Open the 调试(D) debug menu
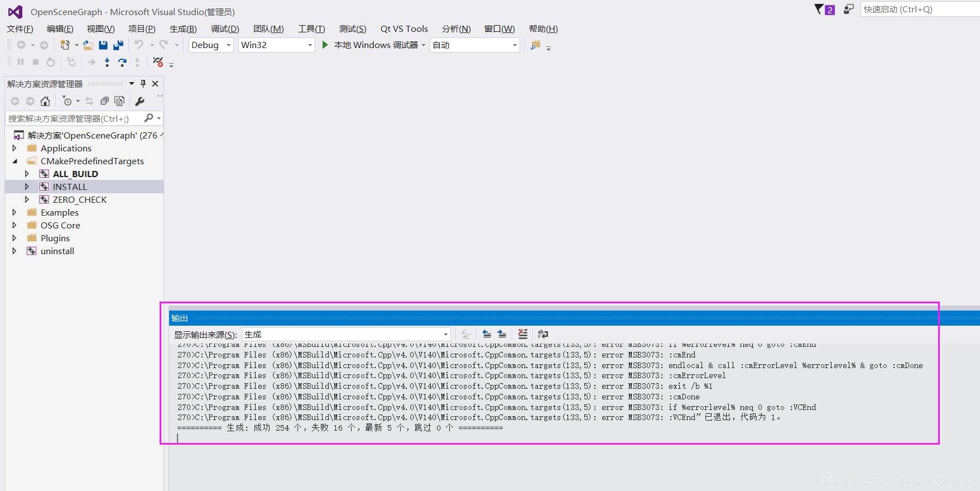This screenshot has width=980, height=491. tap(225, 29)
